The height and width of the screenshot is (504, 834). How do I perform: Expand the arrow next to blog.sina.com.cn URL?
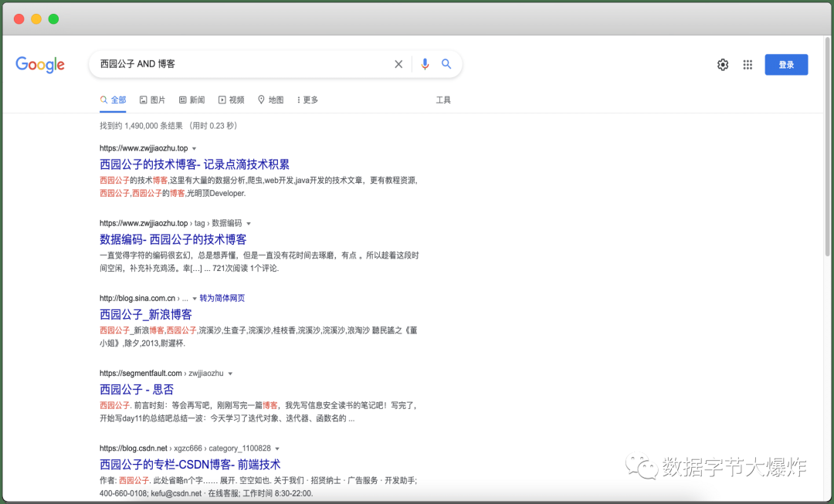pos(195,299)
